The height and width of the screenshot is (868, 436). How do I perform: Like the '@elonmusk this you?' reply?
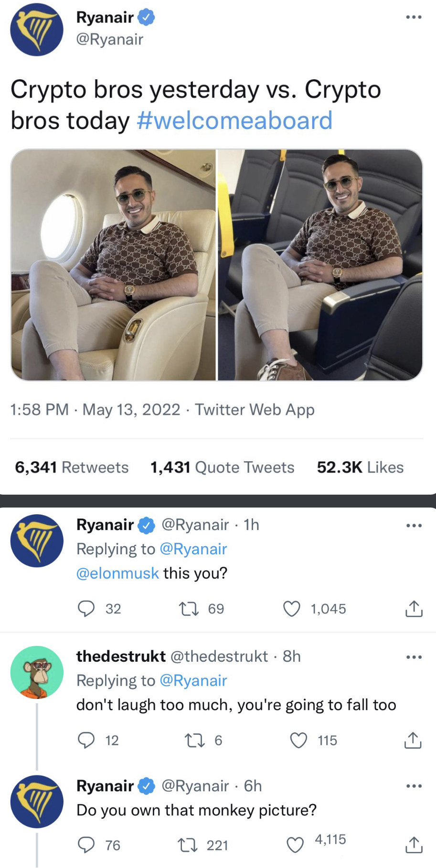click(x=292, y=609)
